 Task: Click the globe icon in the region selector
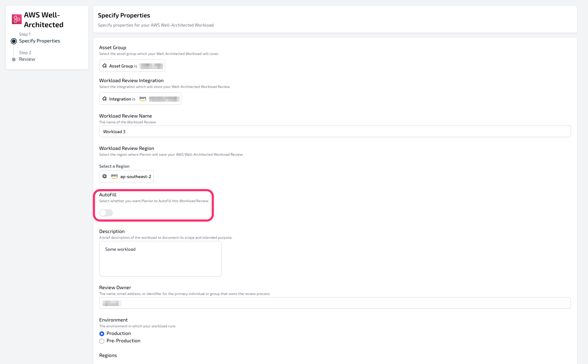click(x=105, y=176)
